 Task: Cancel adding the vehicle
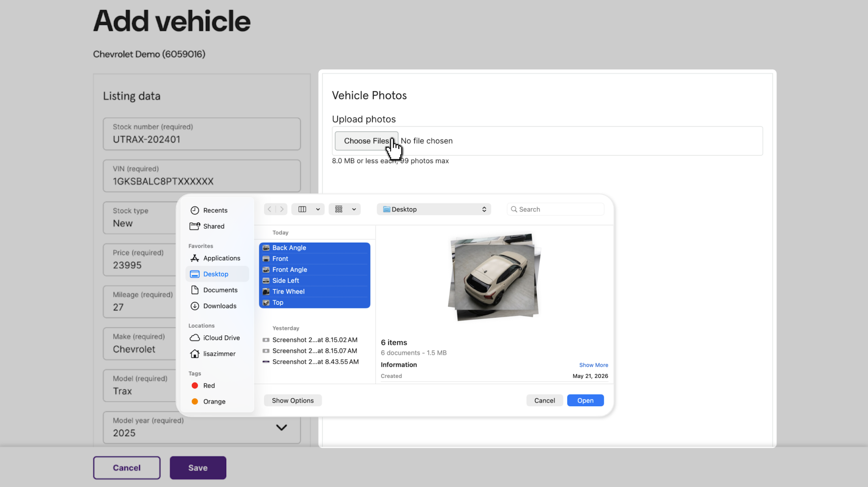pos(126,468)
